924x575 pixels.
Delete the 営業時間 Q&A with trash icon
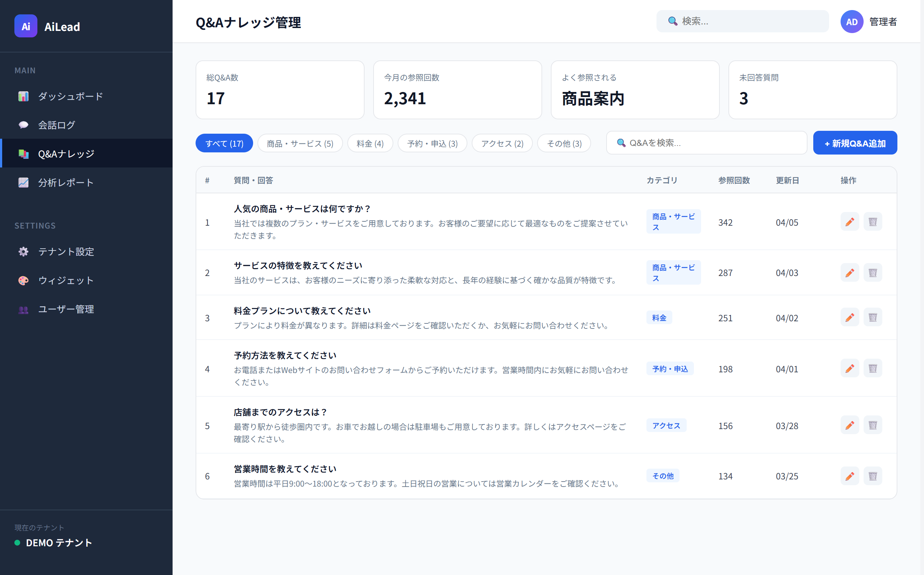[x=873, y=476]
